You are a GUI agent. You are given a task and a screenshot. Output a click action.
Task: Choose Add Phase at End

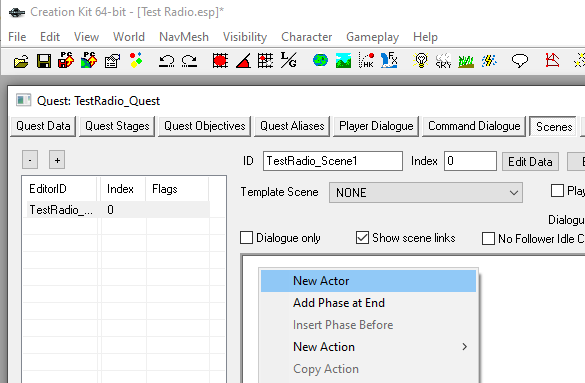click(369, 303)
